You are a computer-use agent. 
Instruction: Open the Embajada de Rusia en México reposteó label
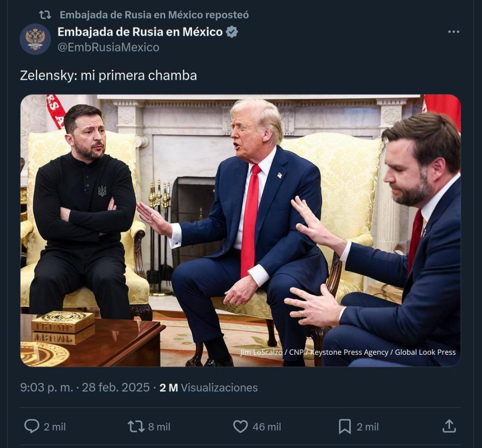154,15
